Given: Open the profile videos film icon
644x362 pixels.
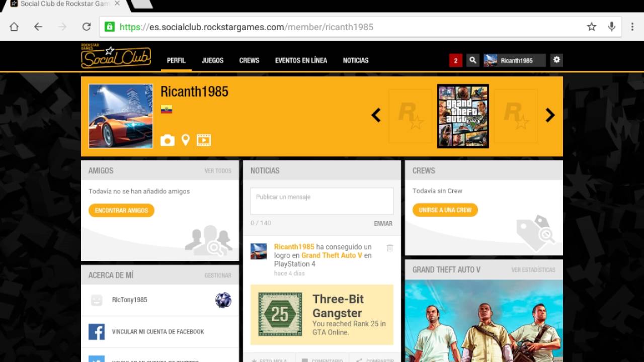Looking at the screenshot, I should tap(204, 140).
